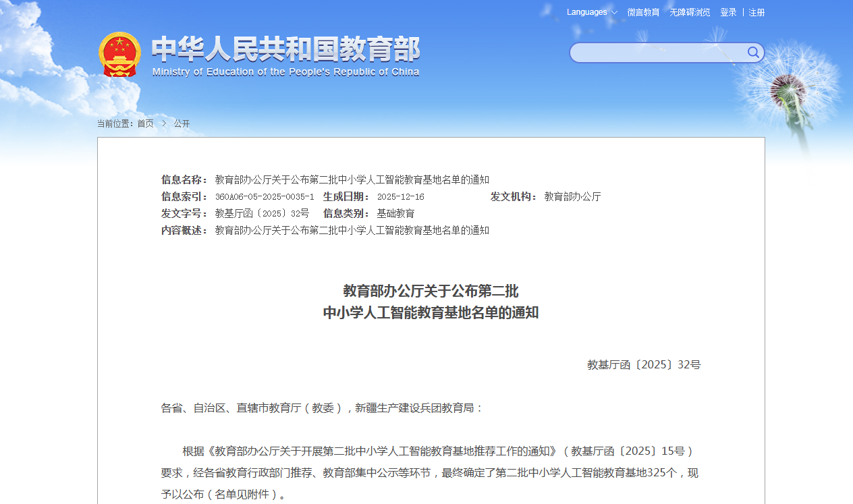Click the 中华人民共和国教育部 site title
The height and width of the screenshot is (504, 853).
pyautogui.click(x=285, y=49)
